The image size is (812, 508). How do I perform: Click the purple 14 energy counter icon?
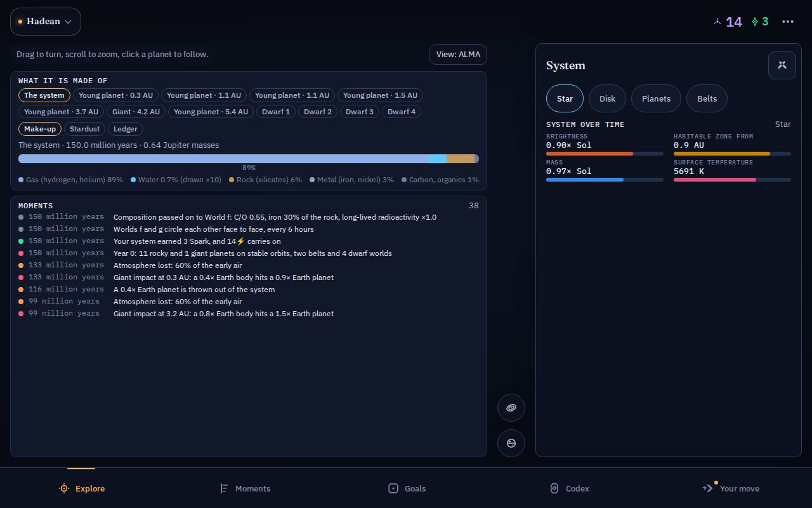click(x=717, y=22)
